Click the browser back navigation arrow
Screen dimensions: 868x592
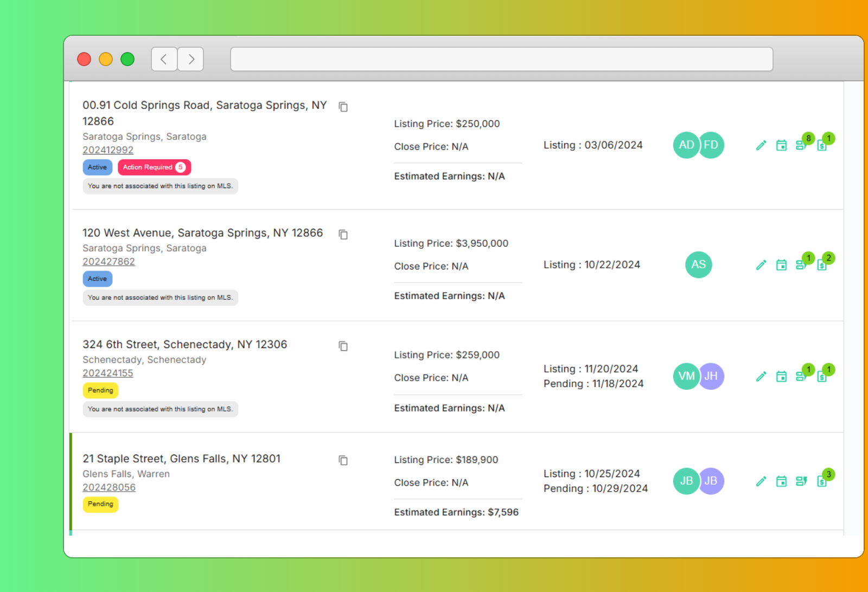(164, 59)
